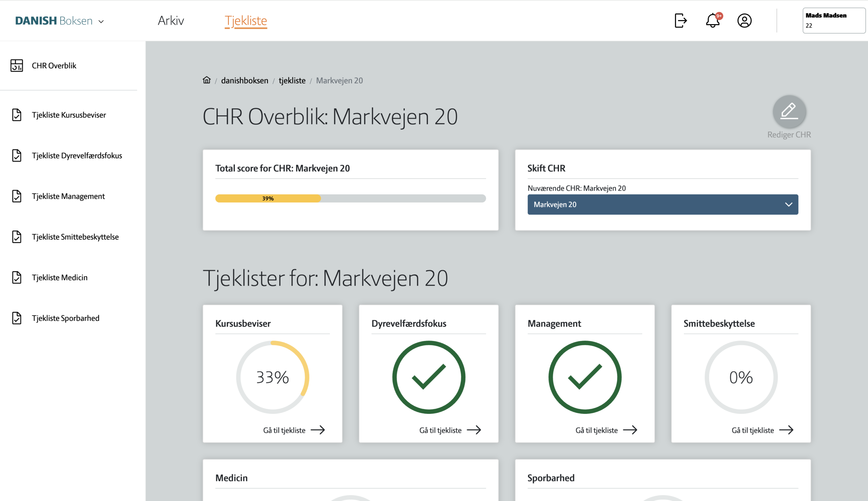Click the Tjekliste Smittebeskyttelse document icon
This screenshot has width=868, height=501.
click(17, 237)
